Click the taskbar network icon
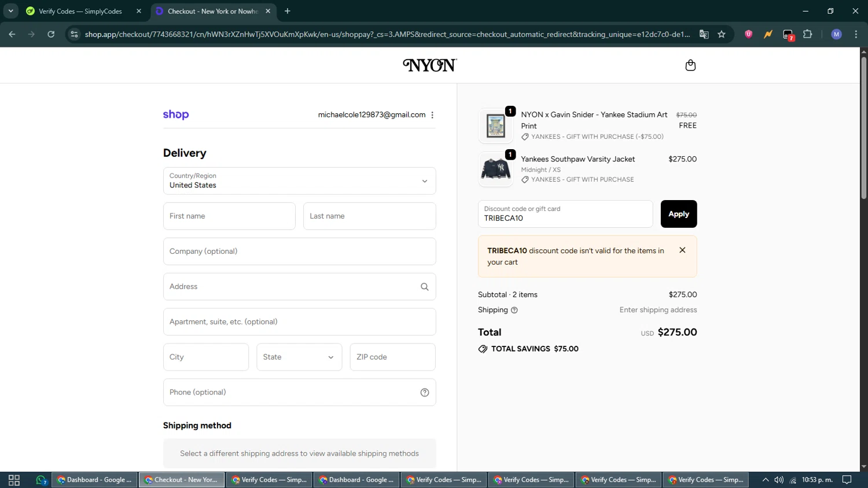868x488 pixels. pyautogui.click(x=793, y=480)
